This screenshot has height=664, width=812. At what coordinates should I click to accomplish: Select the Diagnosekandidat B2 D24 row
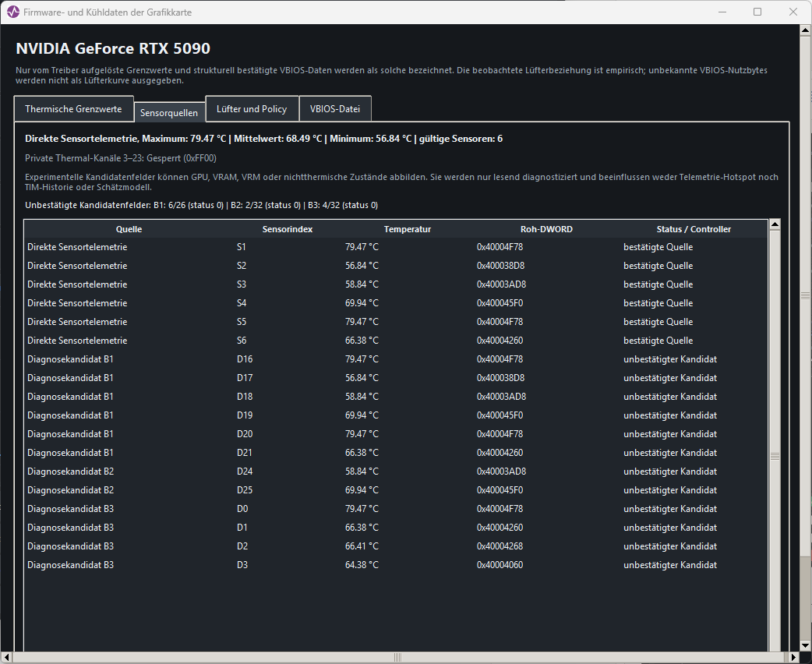point(396,472)
